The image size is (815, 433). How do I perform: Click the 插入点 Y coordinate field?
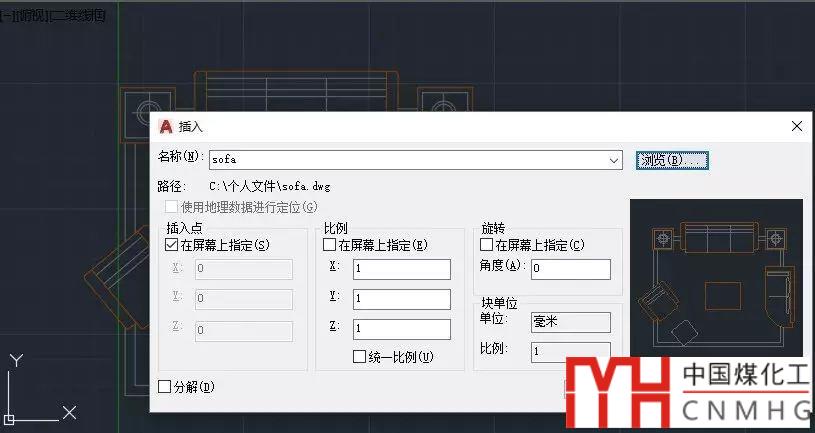244,299
